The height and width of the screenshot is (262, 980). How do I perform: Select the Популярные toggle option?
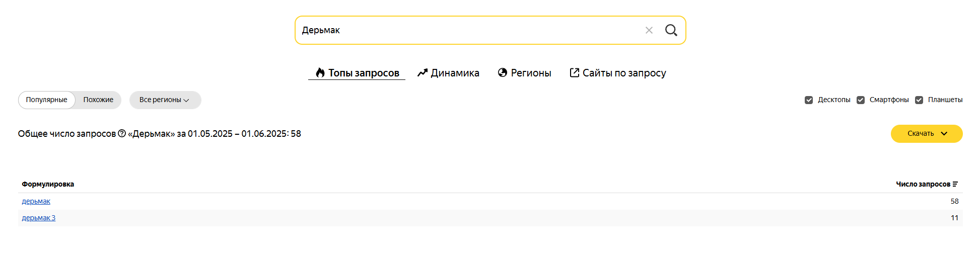coord(47,100)
